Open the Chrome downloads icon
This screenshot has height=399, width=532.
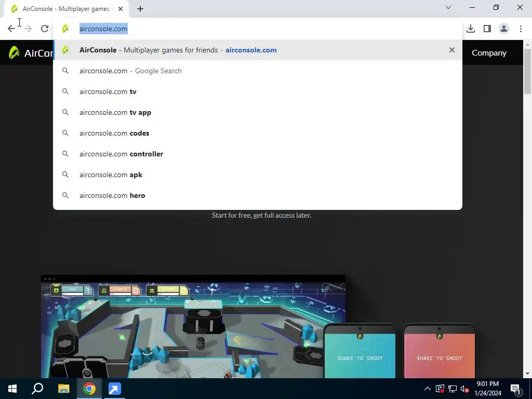471,29
